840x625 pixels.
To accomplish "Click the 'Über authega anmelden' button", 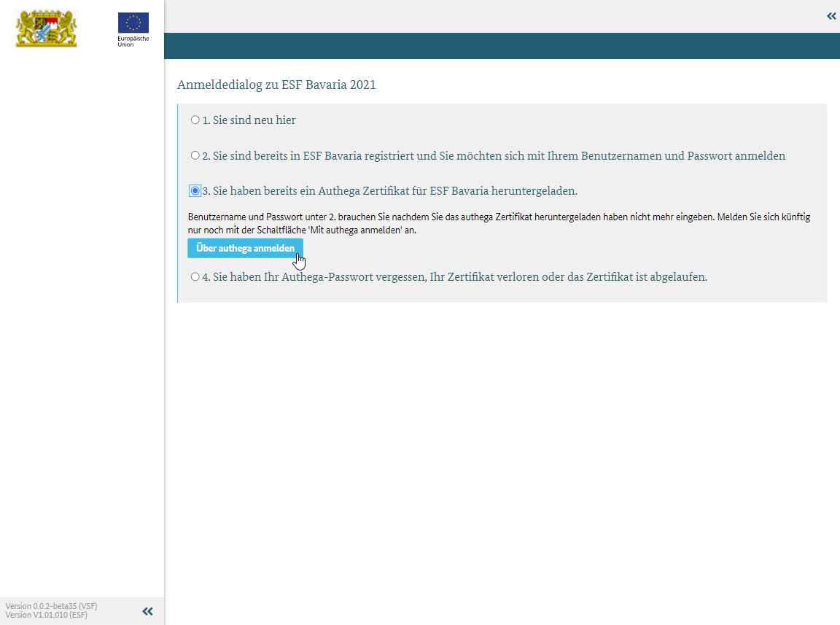I will point(245,248).
